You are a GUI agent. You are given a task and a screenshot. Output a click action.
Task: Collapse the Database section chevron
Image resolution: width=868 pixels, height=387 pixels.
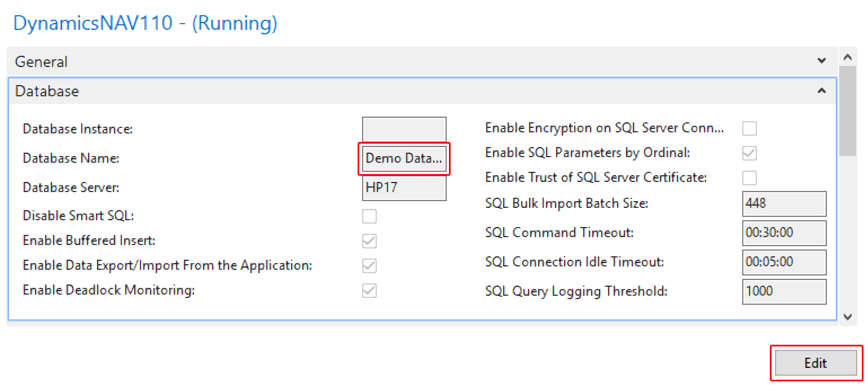click(822, 91)
